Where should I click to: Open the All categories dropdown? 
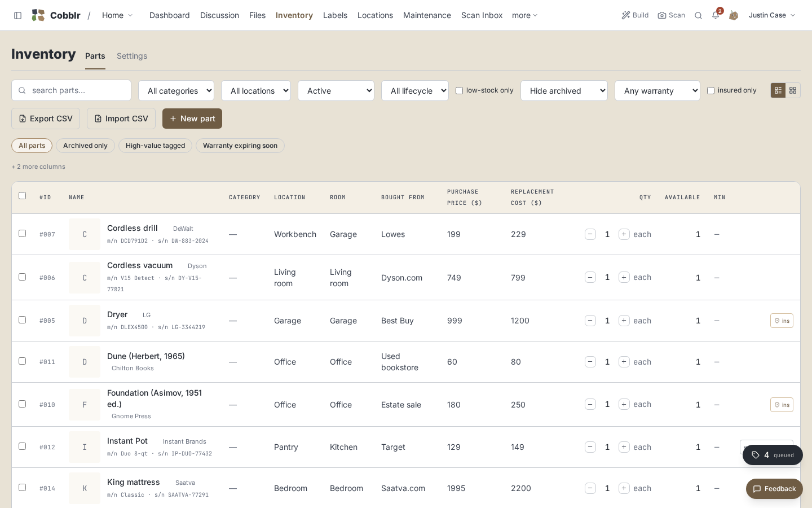[176, 90]
